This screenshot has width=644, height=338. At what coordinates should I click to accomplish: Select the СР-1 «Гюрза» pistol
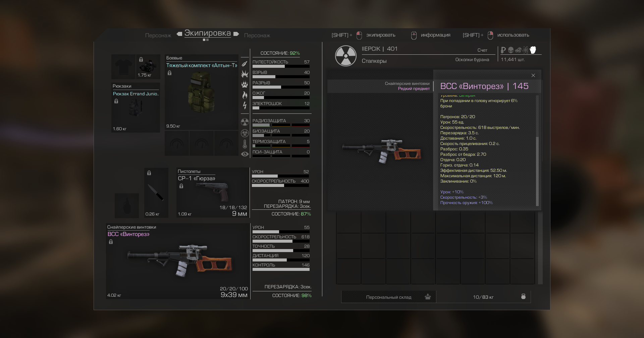[x=213, y=193]
